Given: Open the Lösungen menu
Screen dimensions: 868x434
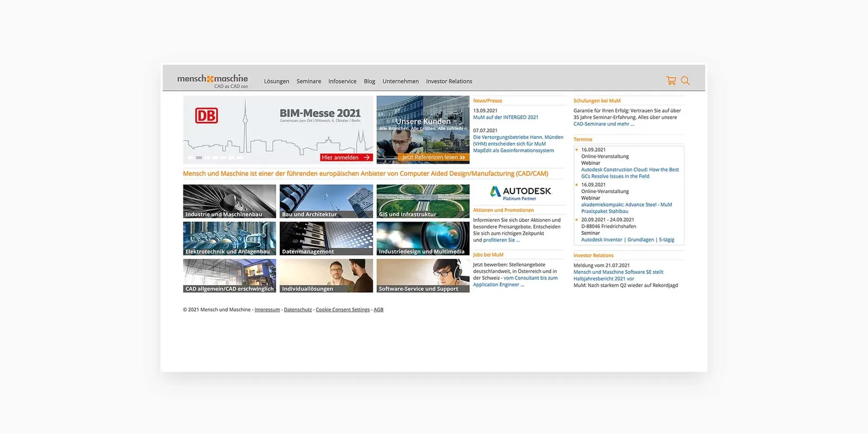Looking at the screenshot, I should 277,81.
